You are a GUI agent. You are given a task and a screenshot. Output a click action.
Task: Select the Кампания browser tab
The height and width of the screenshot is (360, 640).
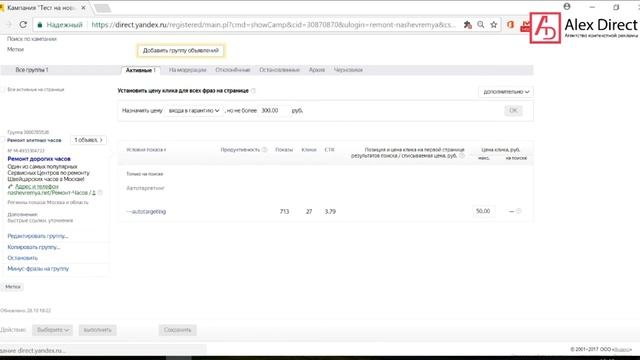click(x=41, y=8)
